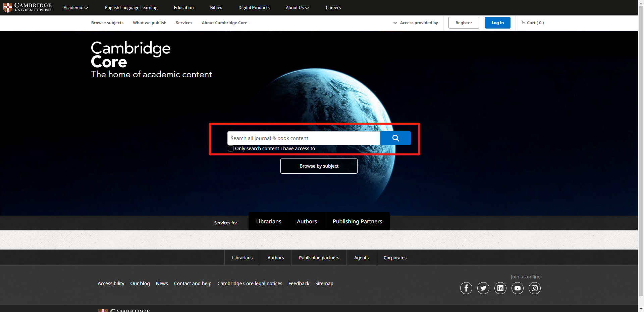Open Digital Products menu item

click(x=254, y=7)
